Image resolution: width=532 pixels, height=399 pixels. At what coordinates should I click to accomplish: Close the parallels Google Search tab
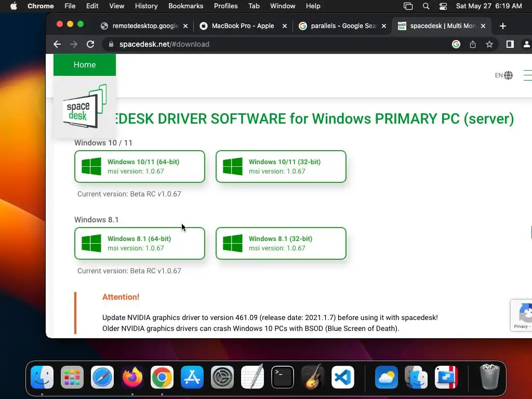(x=384, y=26)
